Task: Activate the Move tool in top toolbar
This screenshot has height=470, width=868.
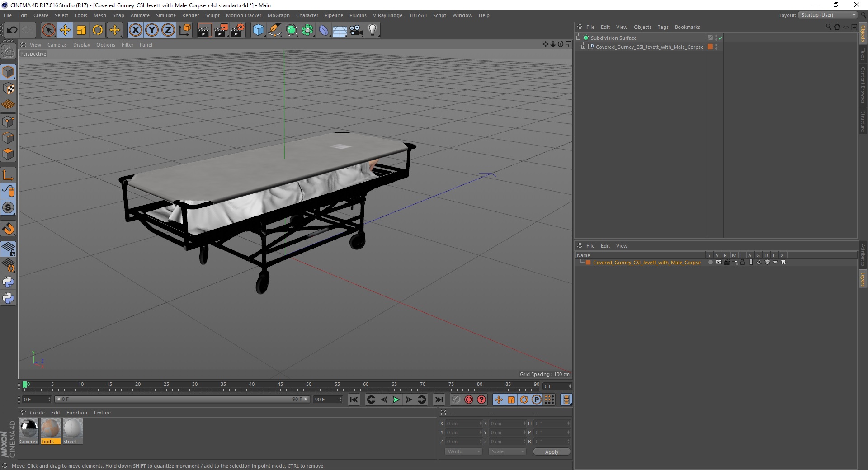Action: 65,30
